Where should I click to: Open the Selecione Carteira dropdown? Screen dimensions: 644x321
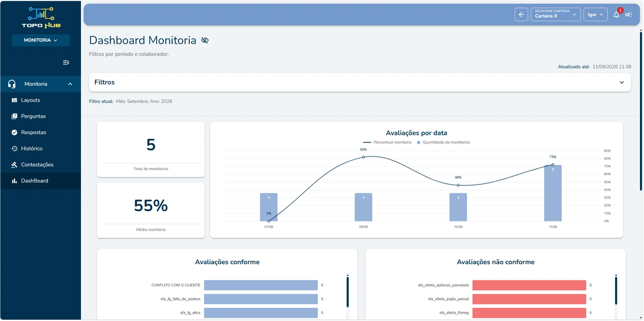(555, 14)
